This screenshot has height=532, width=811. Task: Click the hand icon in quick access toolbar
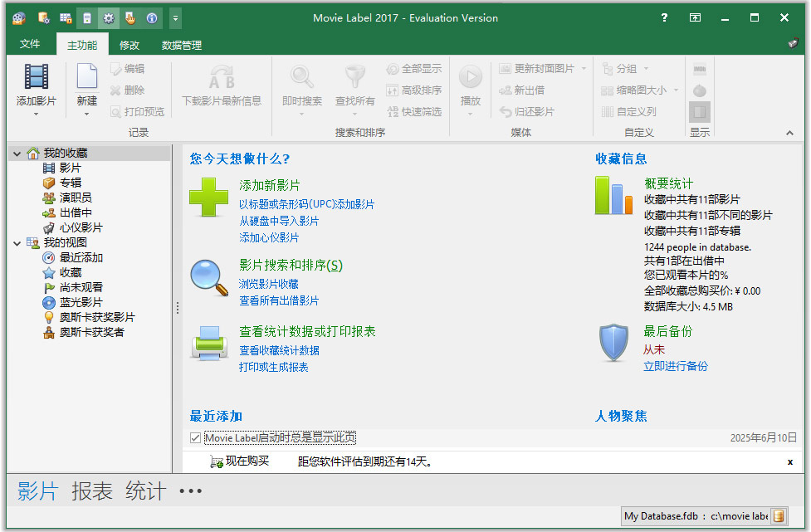coord(129,18)
